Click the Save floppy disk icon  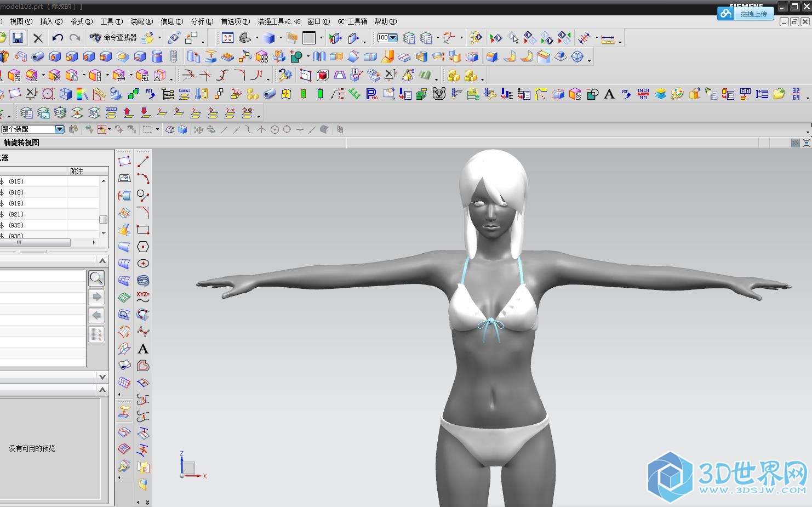pos(18,38)
